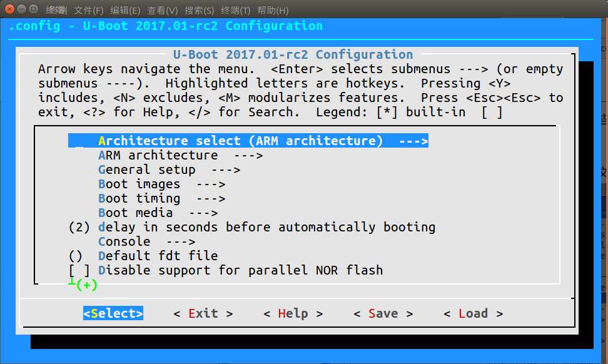Viewport: 608px width, 364px height.
Task: Select the Architecture select submenu entry
Action: click(x=248, y=141)
